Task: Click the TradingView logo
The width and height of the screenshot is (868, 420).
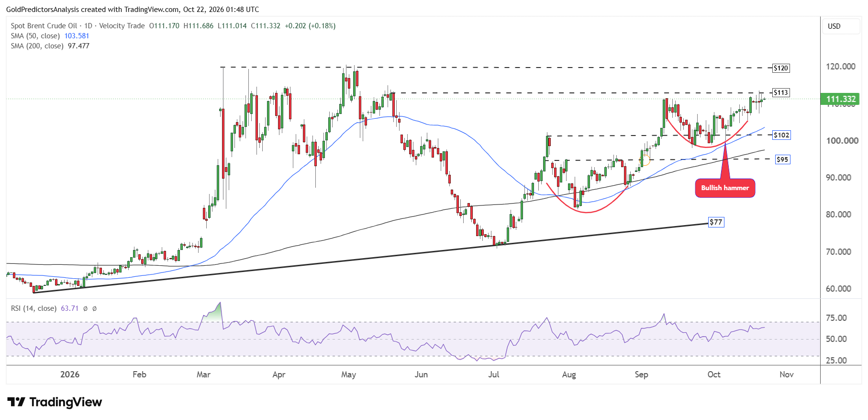Action: pyautogui.click(x=55, y=402)
